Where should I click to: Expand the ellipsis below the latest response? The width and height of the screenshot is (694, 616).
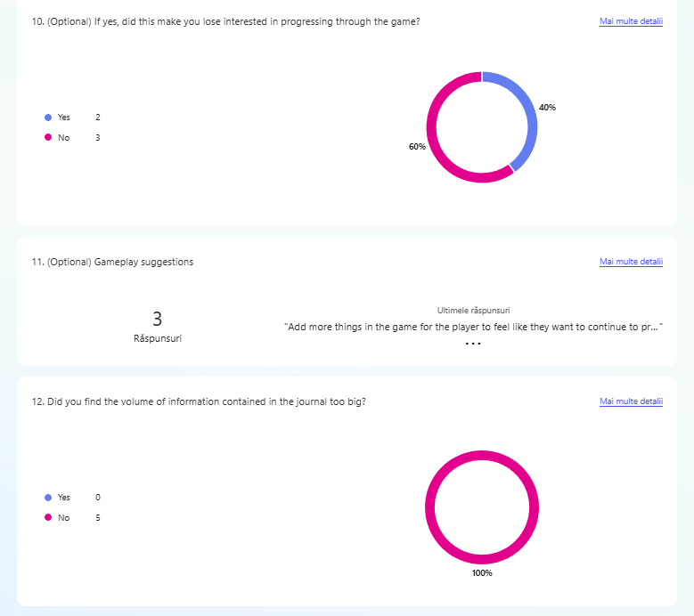pos(473,344)
